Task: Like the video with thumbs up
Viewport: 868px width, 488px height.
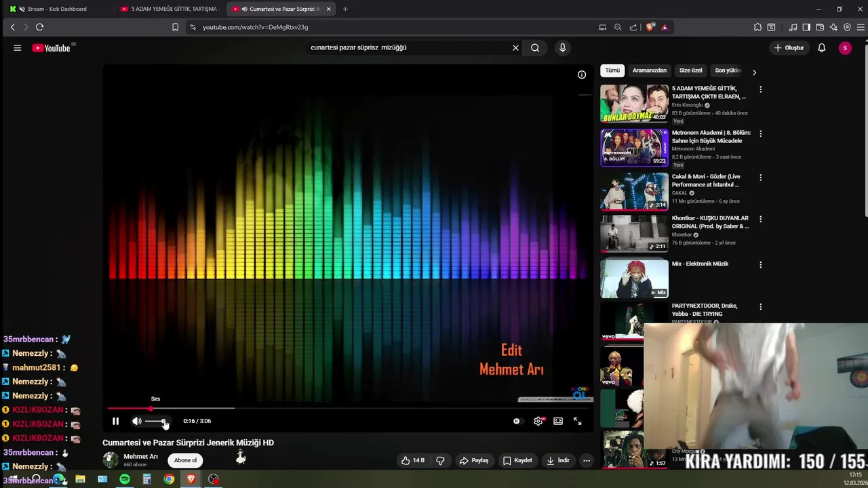Action: coord(412,460)
